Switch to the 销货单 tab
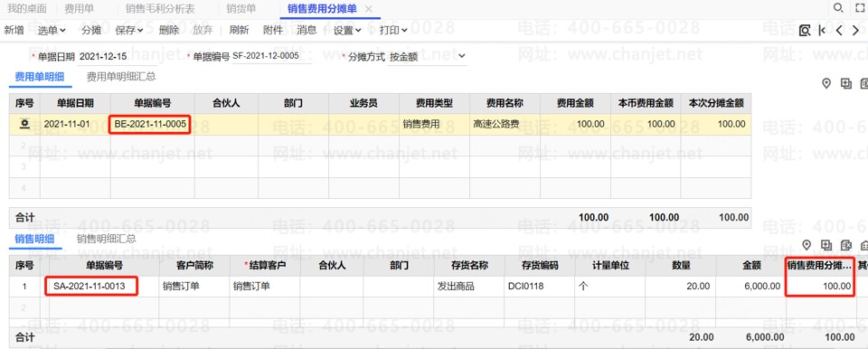This screenshot has width=868, height=349. [241, 9]
